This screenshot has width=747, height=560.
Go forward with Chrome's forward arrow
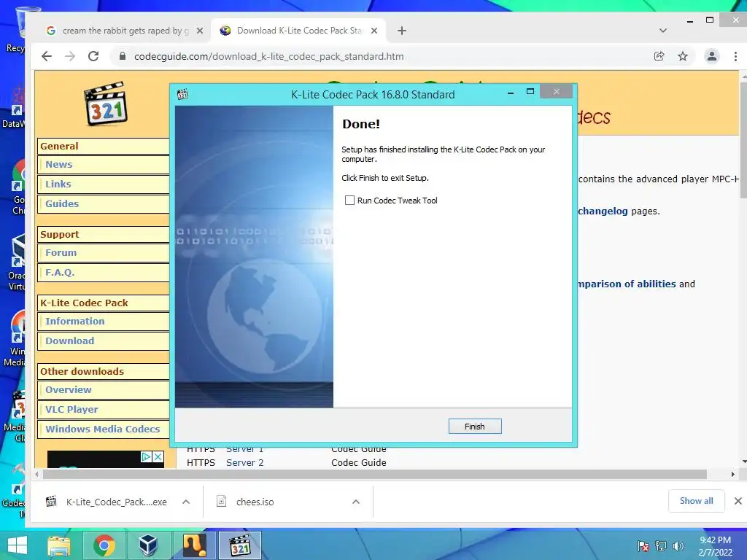click(x=70, y=56)
